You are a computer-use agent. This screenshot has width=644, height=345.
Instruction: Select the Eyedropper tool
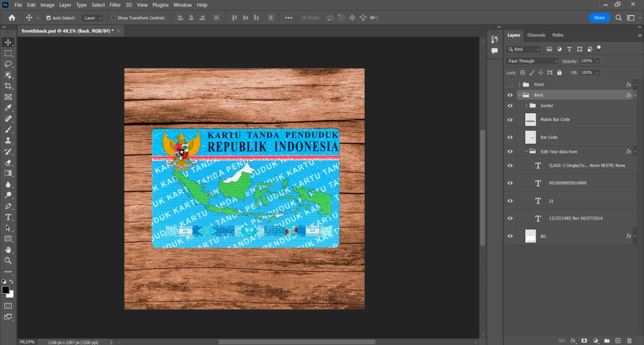click(x=8, y=108)
